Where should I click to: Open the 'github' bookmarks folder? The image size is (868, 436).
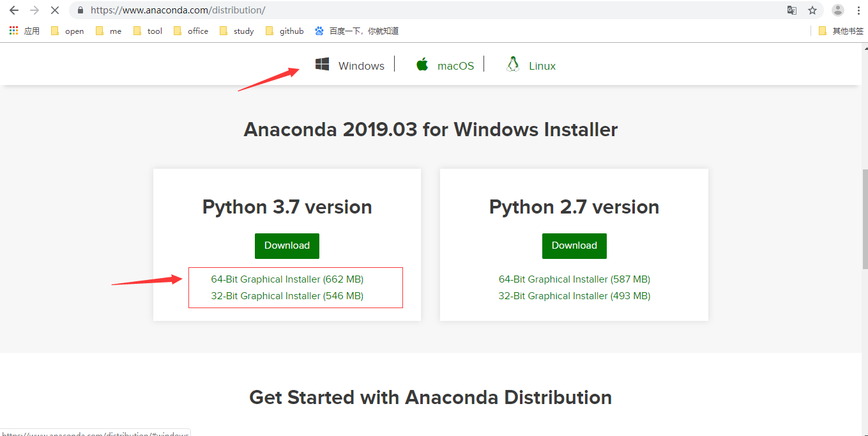pos(284,31)
